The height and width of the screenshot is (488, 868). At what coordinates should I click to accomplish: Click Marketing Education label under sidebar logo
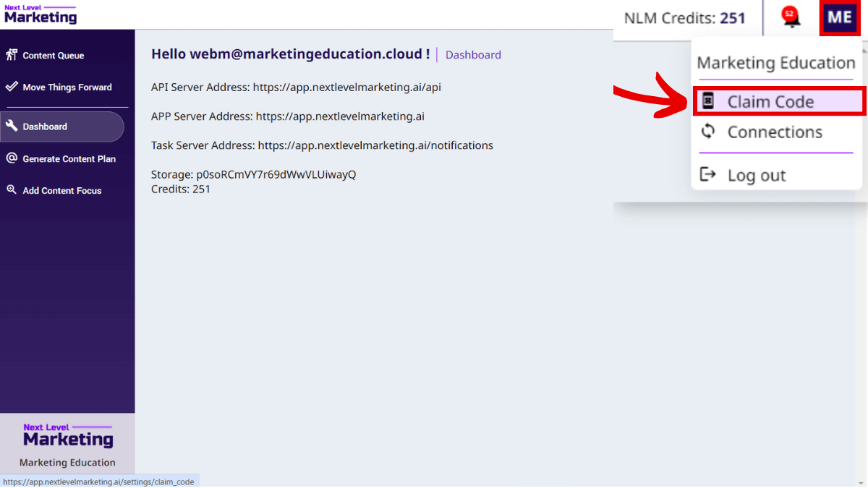tap(67, 463)
